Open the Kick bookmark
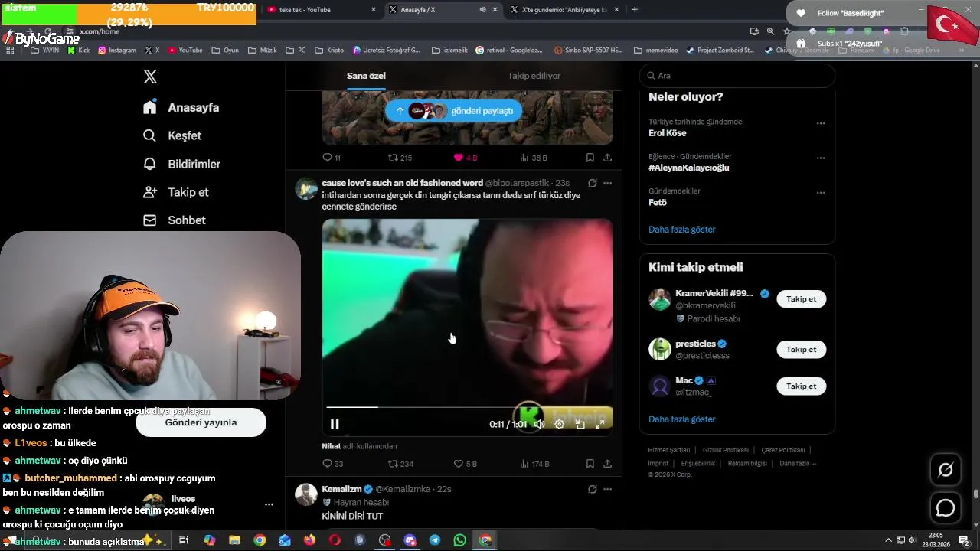 pos(79,51)
